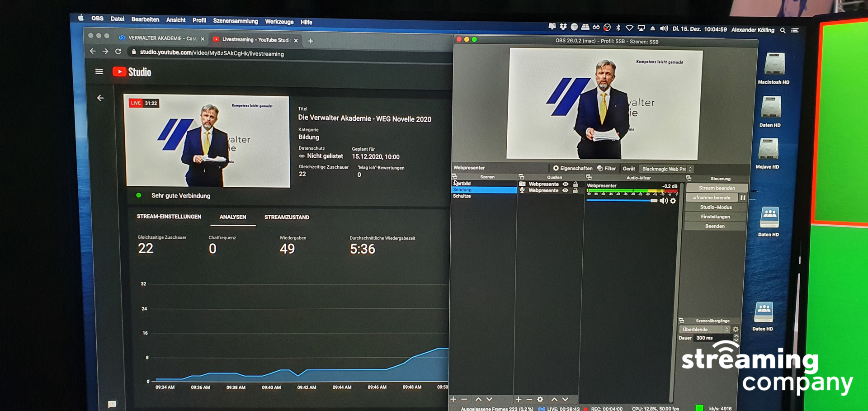This screenshot has width=868, height=411.
Task: Adjust Webpresenter volume slider handle
Action: pyautogui.click(x=654, y=200)
